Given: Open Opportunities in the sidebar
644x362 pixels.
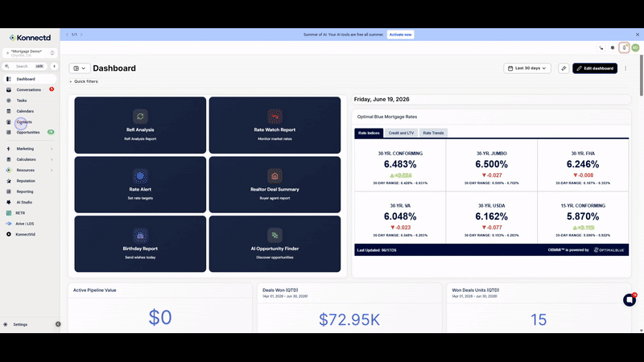Looking at the screenshot, I should pyautogui.click(x=30, y=132).
